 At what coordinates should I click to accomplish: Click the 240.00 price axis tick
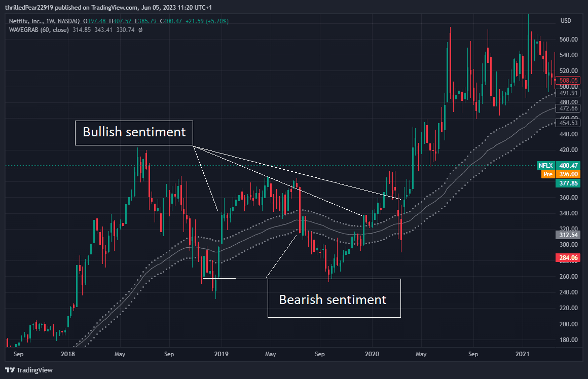(x=569, y=292)
